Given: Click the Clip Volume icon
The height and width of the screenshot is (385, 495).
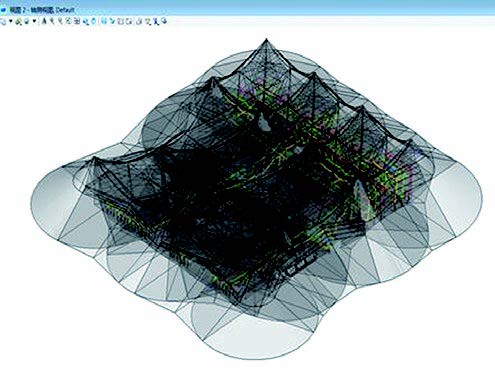Looking at the screenshot, I should tap(129, 22).
